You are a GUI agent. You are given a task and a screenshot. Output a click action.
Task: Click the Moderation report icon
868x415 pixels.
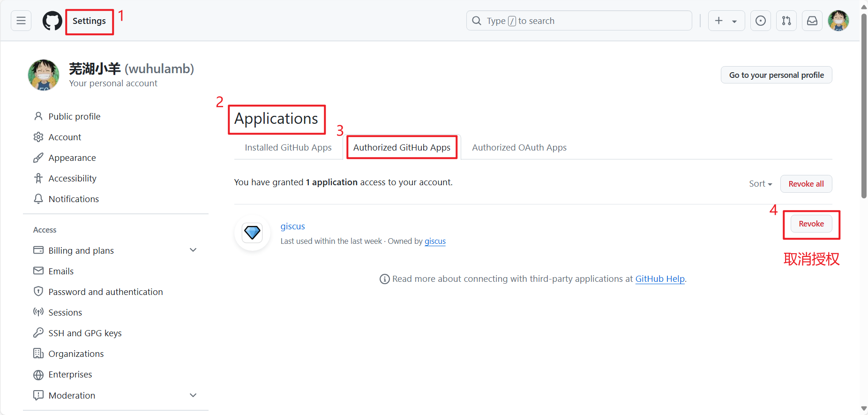pyautogui.click(x=38, y=395)
